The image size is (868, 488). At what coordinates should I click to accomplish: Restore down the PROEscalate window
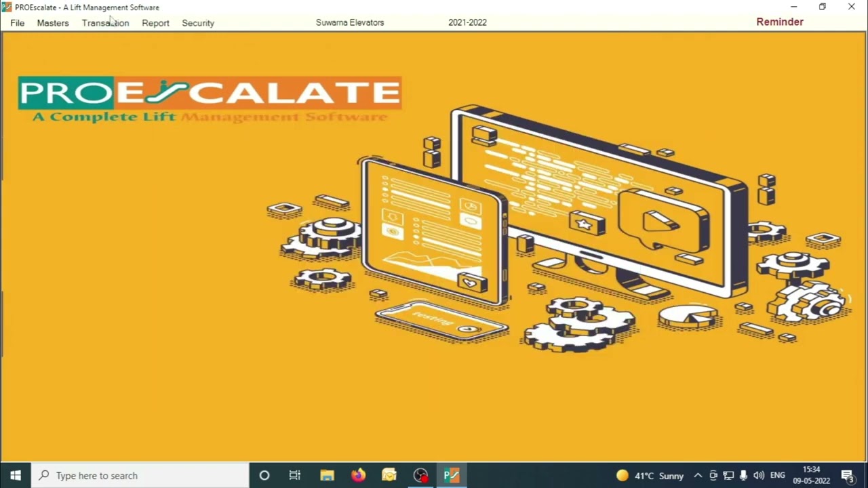point(822,7)
